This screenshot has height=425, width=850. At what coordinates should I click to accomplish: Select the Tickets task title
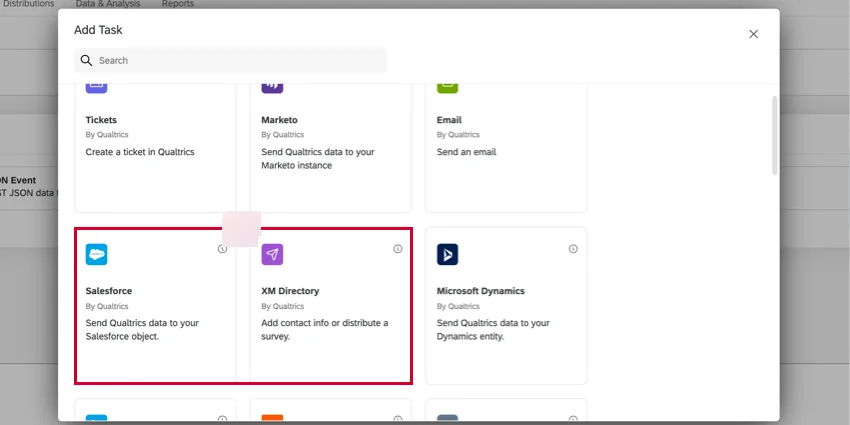[x=101, y=120]
